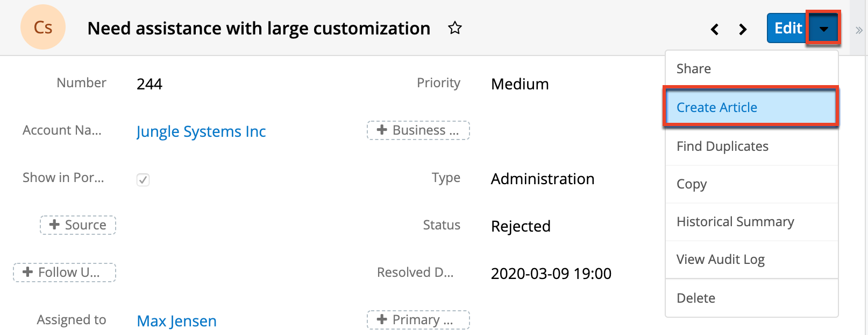Image resolution: width=868 pixels, height=335 pixels.
Task: Click the Edit button
Action: click(x=787, y=29)
